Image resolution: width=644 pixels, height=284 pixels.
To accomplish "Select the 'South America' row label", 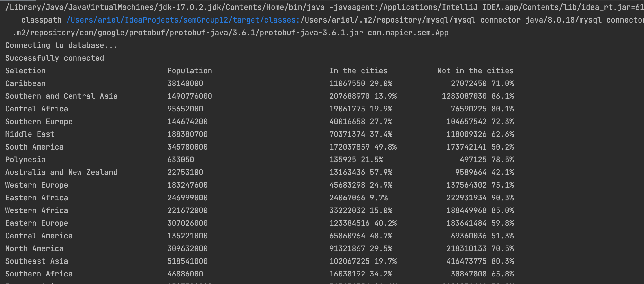I will [x=34, y=147].
